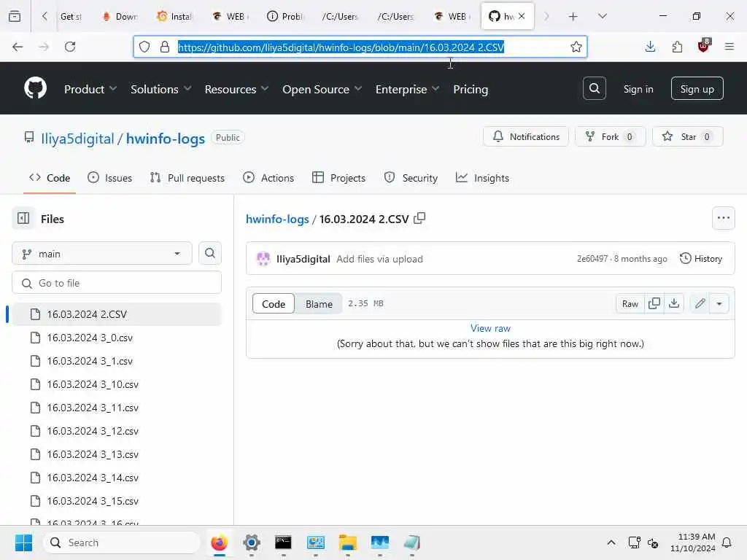Expand the Enterprise menu
747x560 pixels.
click(x=407, y=89)
